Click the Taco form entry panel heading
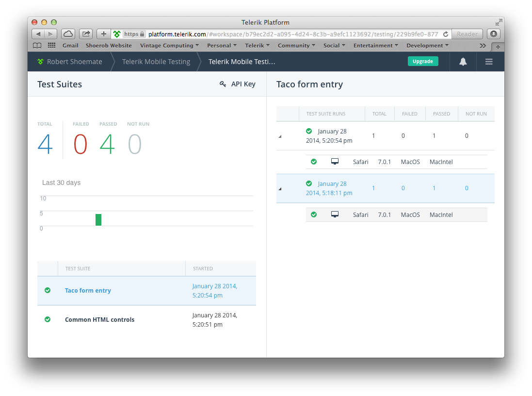This screenshot has height=396, width=532. click(309, 84)
